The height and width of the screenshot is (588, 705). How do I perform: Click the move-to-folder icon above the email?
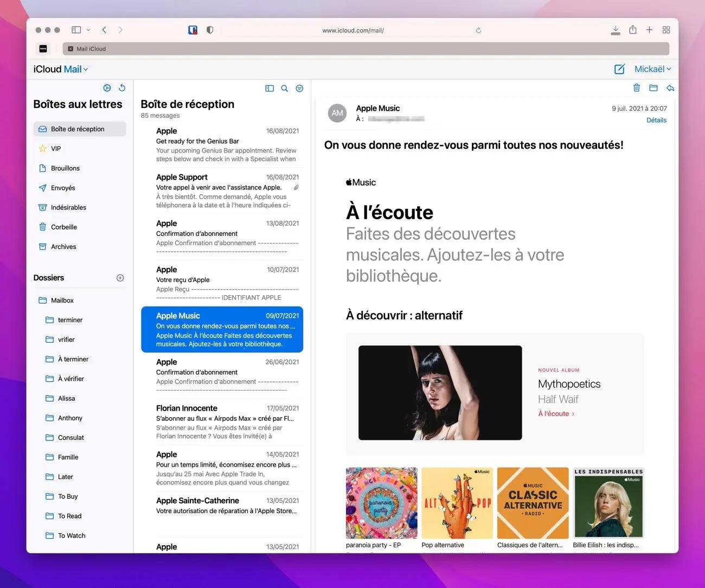click(653, 87)
